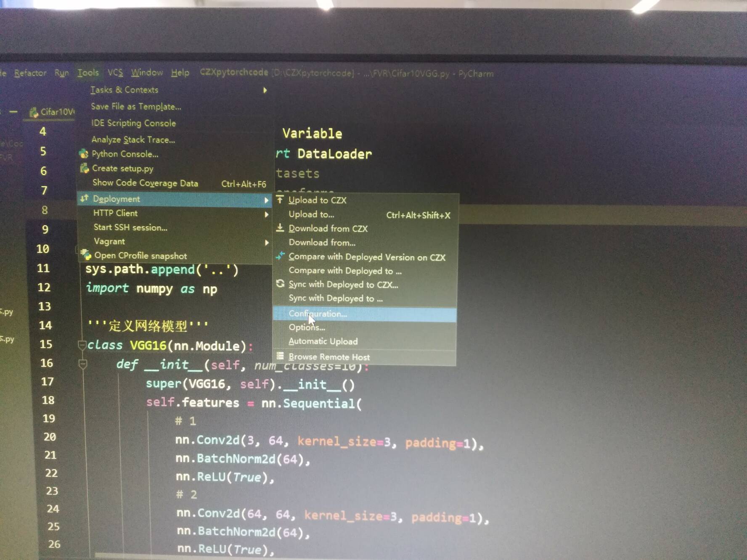
Task: Open the VCS menu
Action: 115,72
